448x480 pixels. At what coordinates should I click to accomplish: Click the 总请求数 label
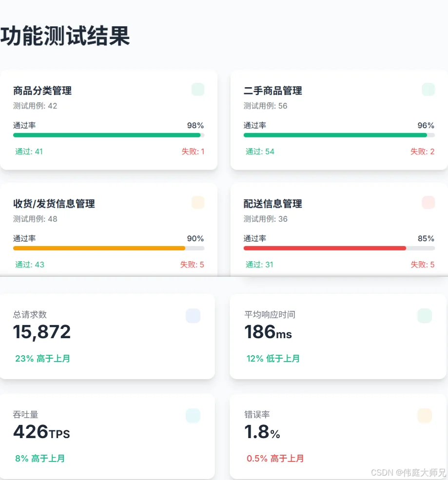[30, 314]
